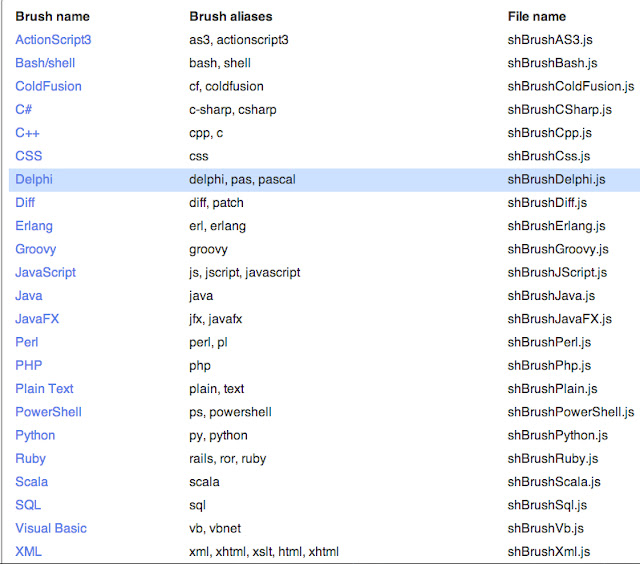Open the Plain Text brush link
Screen dimensions: 640x564
(44, 389)
